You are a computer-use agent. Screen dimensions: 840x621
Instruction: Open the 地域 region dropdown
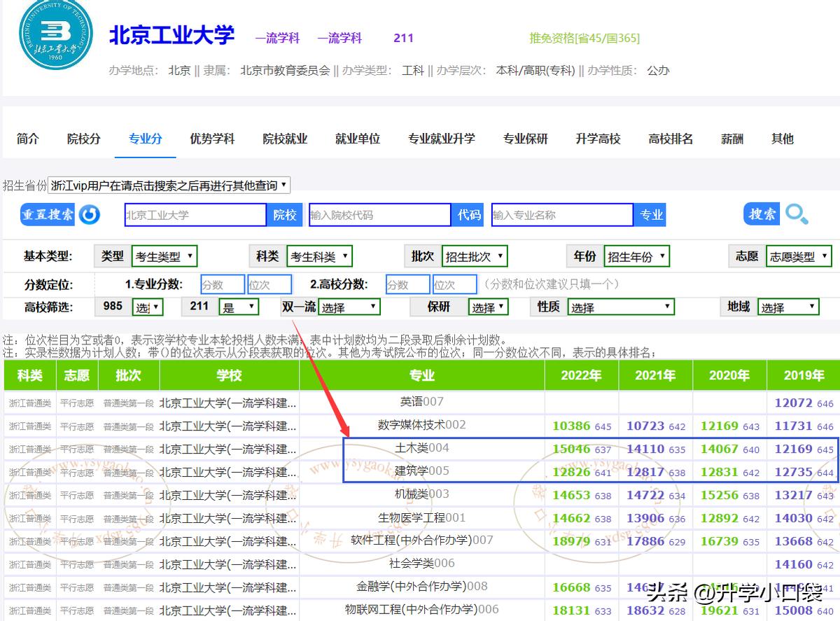[x=788, y=306]
